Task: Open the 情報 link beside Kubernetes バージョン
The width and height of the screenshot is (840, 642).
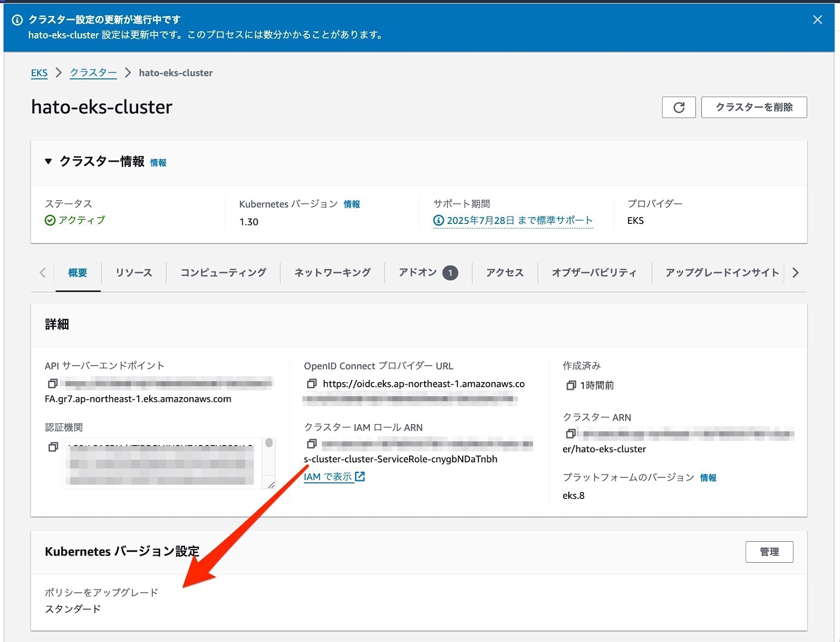Action: pyautogui.click(x=352, y=204)
